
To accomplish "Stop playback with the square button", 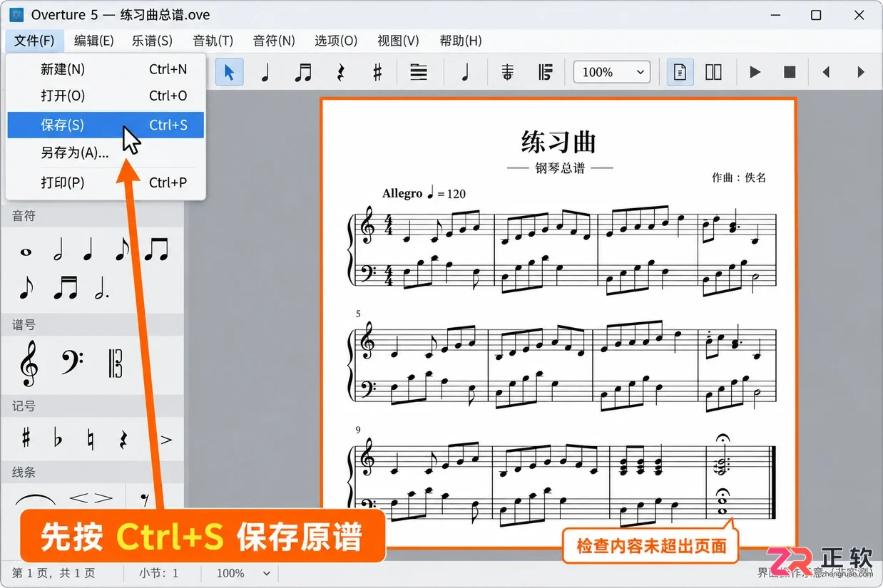I will pyautogui.click(x=790, y=72).
